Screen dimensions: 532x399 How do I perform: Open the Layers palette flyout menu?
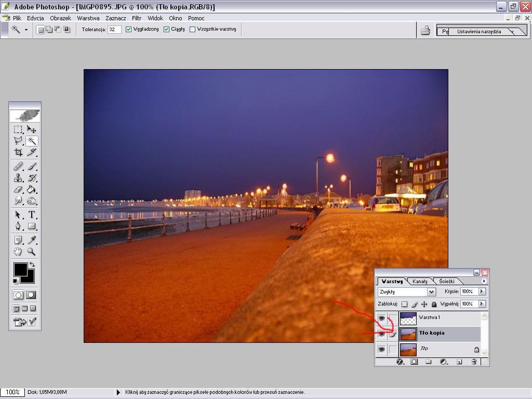tap(484, 281)
